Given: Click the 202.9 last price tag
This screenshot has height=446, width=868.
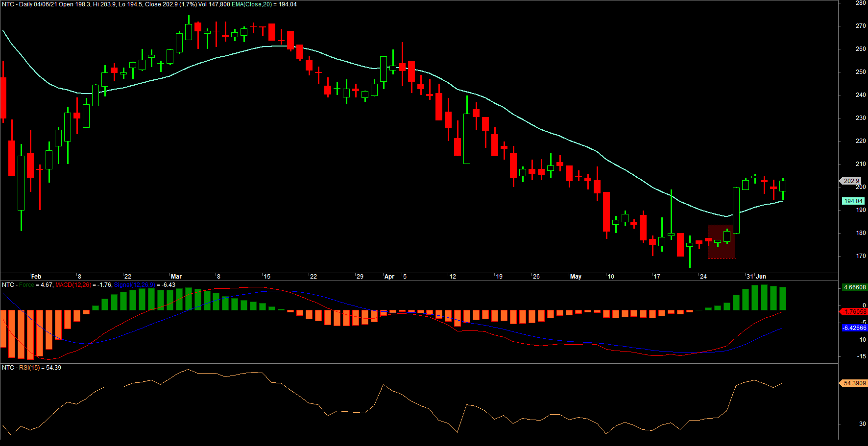Looking at the screenshot, I should (851, 181).
